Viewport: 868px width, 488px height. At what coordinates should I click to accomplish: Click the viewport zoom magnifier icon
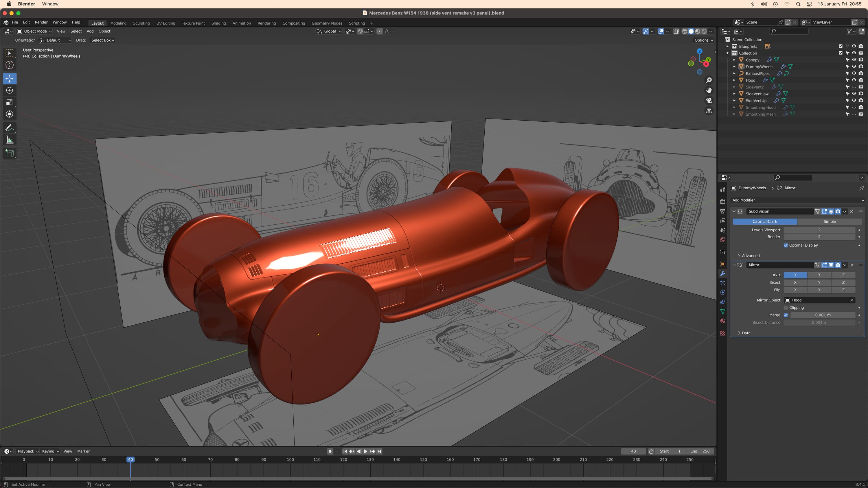tap(709, 80)
